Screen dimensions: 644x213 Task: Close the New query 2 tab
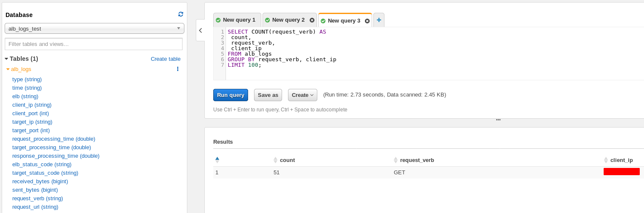tap(312, 20)
